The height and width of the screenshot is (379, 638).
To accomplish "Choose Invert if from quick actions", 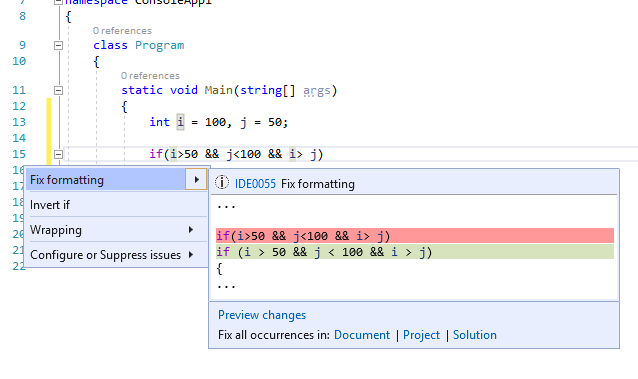I will pyautogui.click(x=116, y=205).
